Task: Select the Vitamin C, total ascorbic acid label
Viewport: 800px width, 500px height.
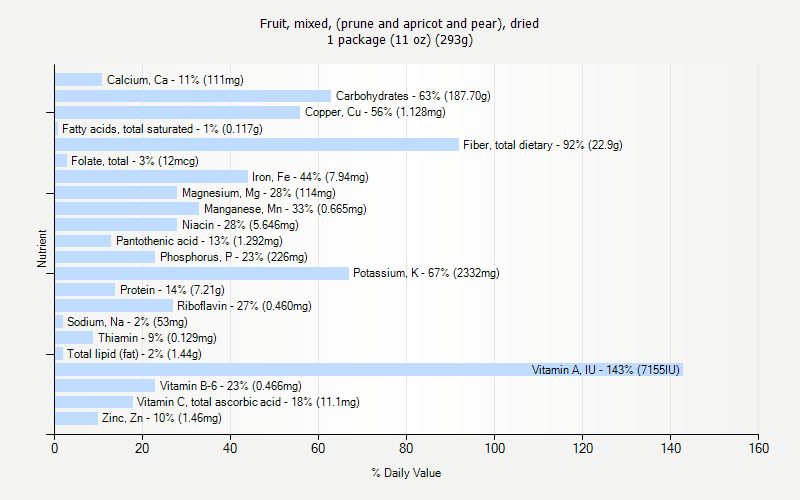Action: [x=248, y=402]
